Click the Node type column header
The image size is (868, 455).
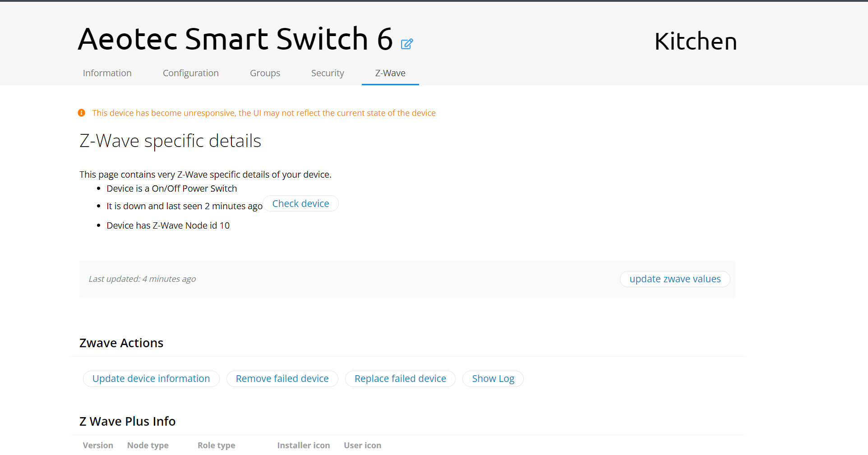(x=148, y=446)
